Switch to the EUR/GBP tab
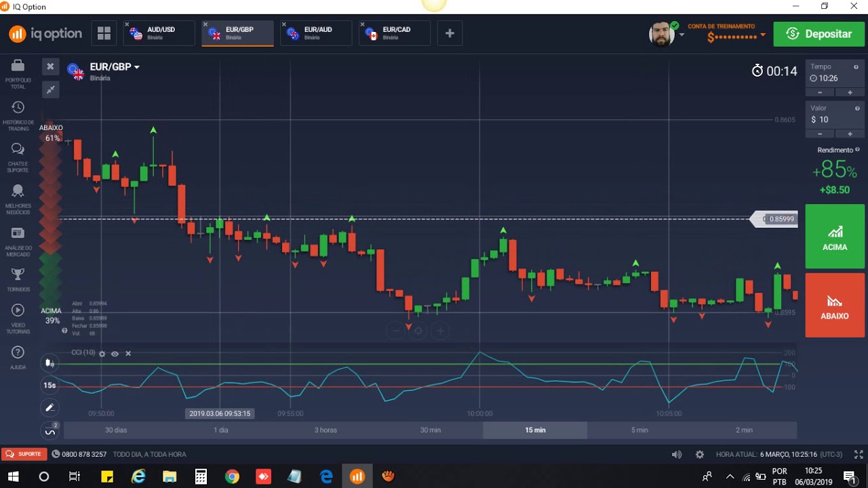 tap(237, 33)
